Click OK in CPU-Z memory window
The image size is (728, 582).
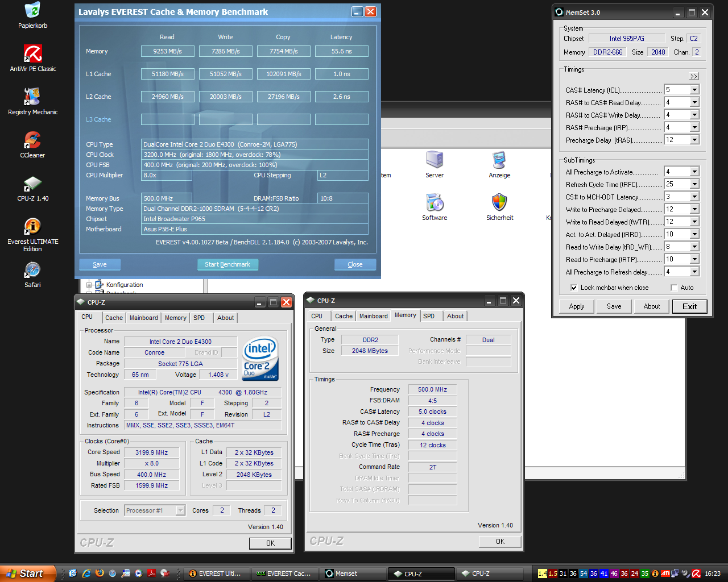(500, 542)
